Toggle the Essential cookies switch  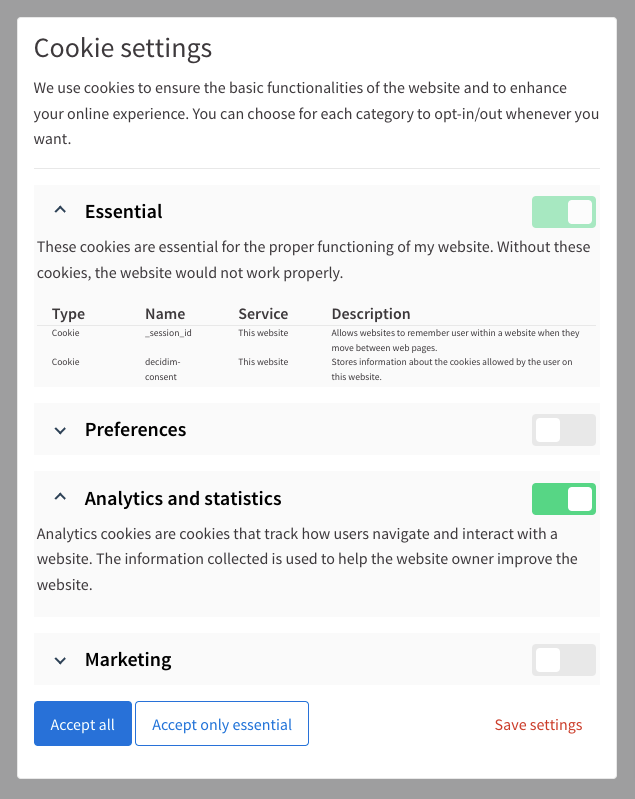click(x=564, y=212)
